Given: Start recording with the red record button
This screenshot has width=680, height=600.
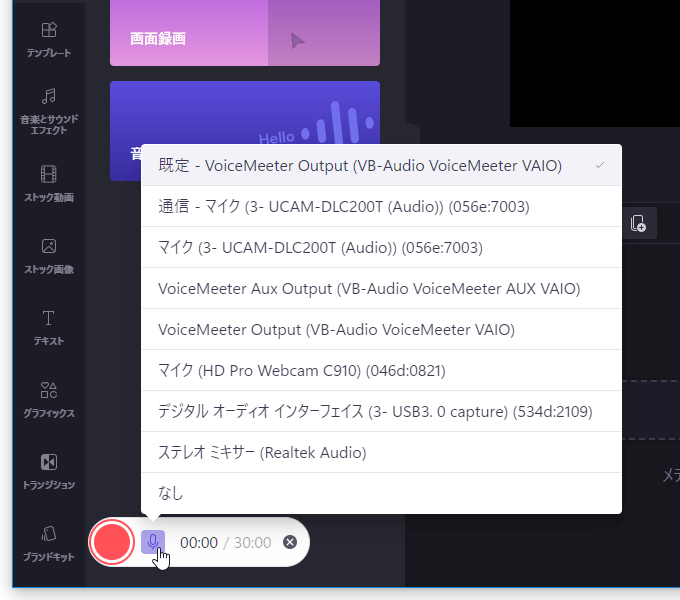Looking at the screenshot, I should 112,542.
